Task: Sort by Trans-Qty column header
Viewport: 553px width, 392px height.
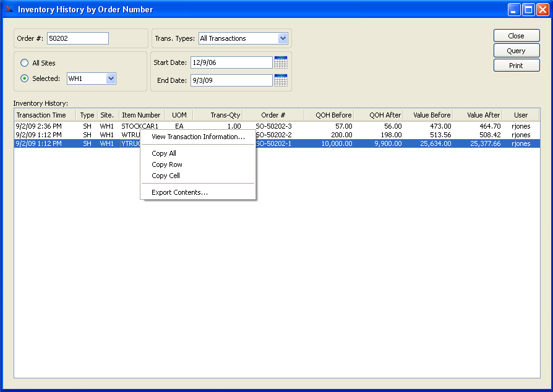Action: coord(218,115)
